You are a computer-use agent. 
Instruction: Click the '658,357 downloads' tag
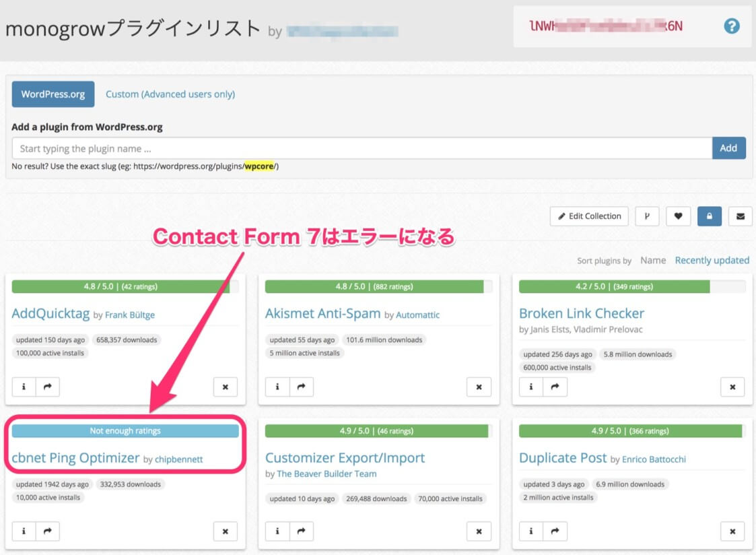[x=127, y=340]
